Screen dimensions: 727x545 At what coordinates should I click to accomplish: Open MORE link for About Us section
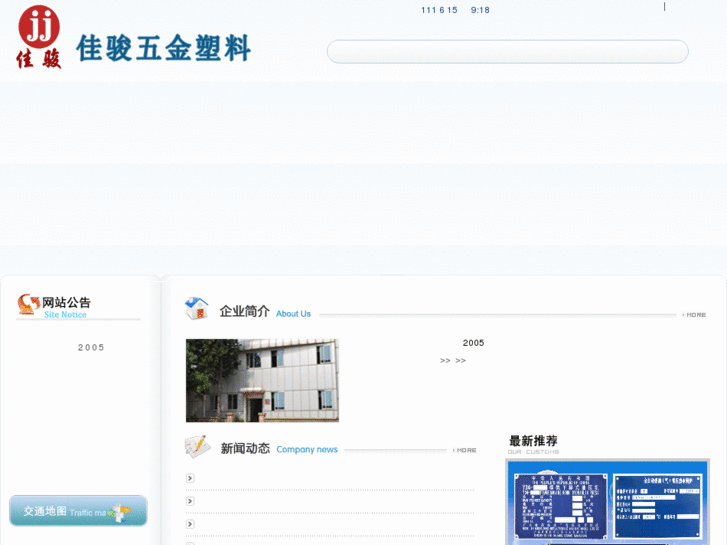pyautogui.click(x=695, y=315)
